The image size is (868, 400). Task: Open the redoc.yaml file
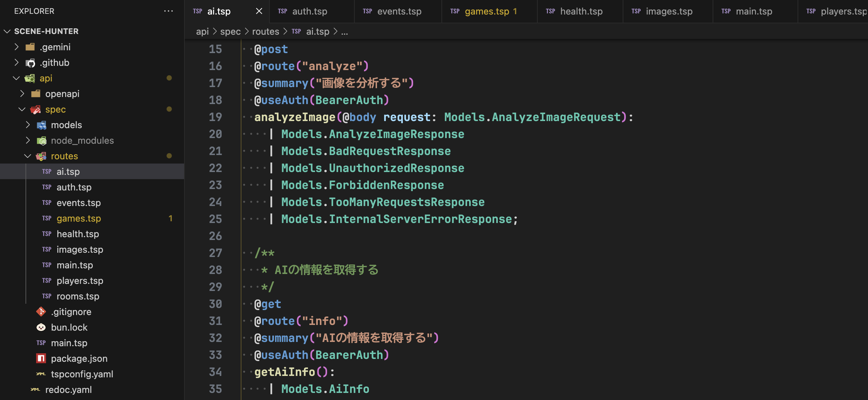coord(92,389)
